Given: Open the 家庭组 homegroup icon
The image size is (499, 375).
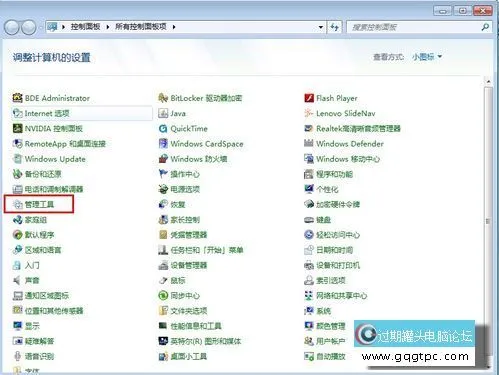Looking at the screenshot, I should tap(17, 220).
